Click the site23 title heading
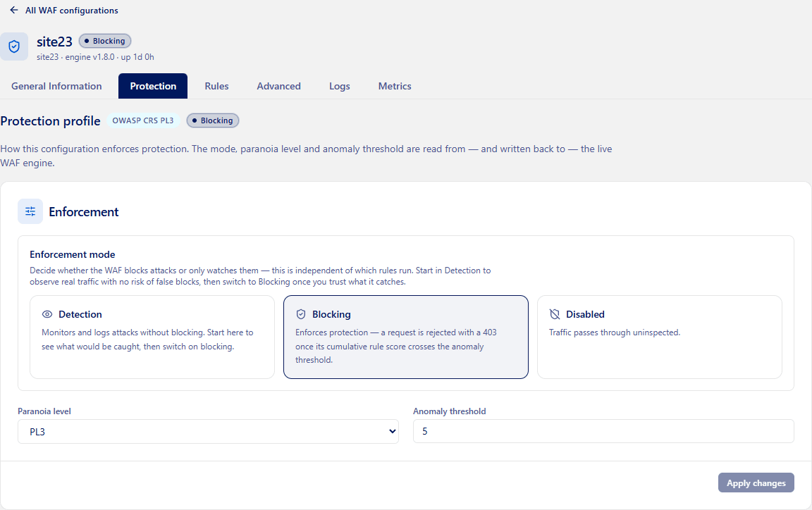Image resolution: width=812 pixels, height=510 pixels. [54, 42]
